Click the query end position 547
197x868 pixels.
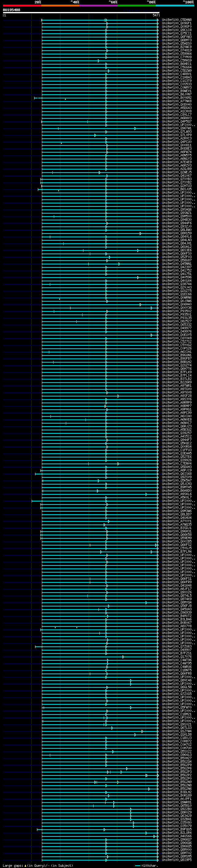coord(155,15)
